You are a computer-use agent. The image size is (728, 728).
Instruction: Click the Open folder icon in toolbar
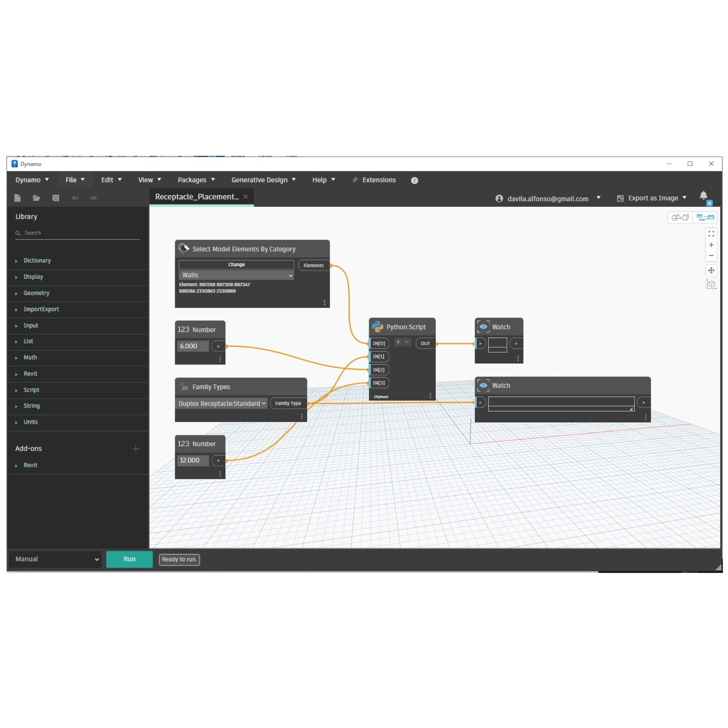click(36, 198)
